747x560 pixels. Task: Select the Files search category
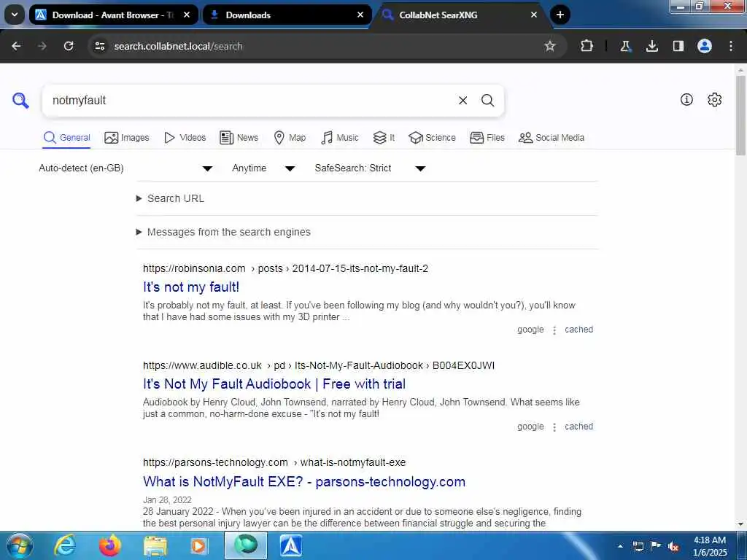click(x=487, y=138)
